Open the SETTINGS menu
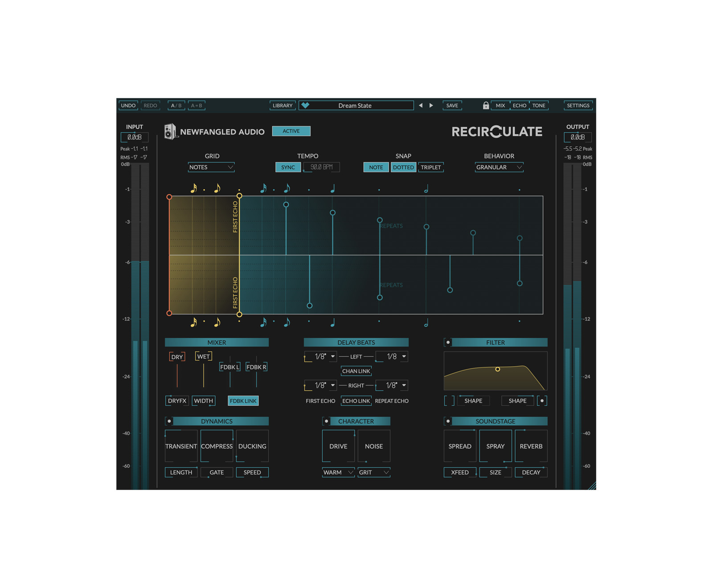The height and width of the screenshot is (588, 713). point(578,106)
